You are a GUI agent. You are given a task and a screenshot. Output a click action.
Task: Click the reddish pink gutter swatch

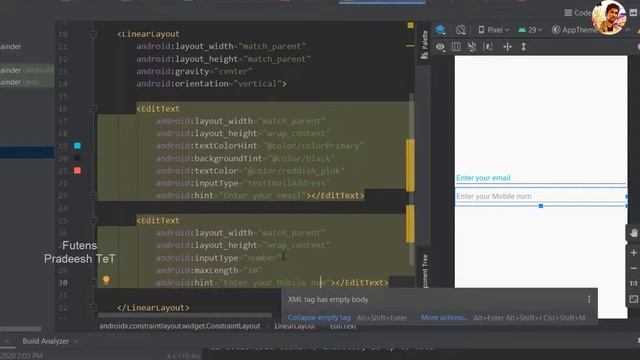[x=77, y=171]
